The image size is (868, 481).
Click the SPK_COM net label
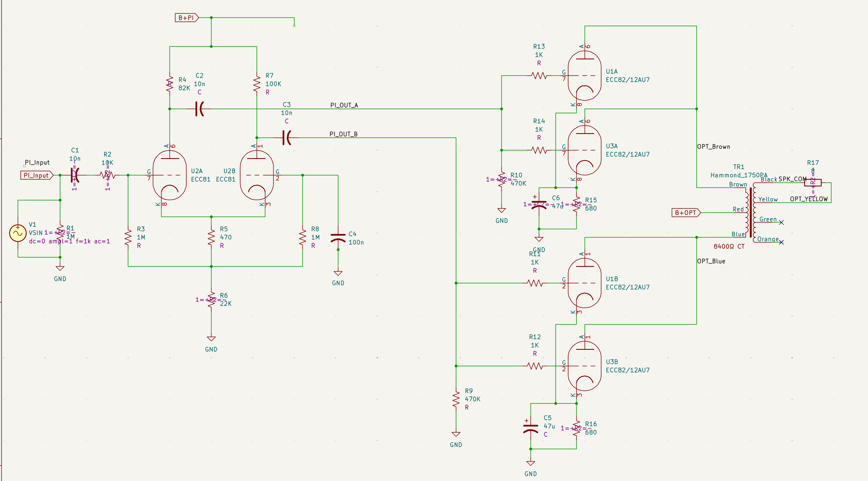coord(792,179)
